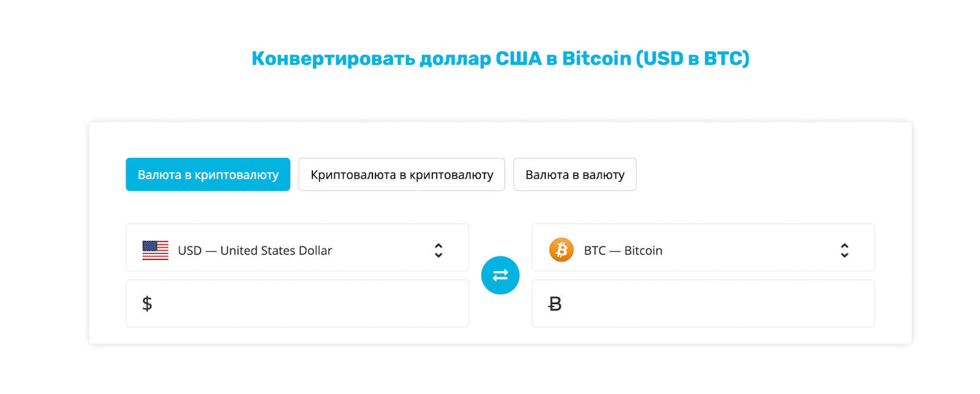Click the United States flag icon

pos(156,250)
